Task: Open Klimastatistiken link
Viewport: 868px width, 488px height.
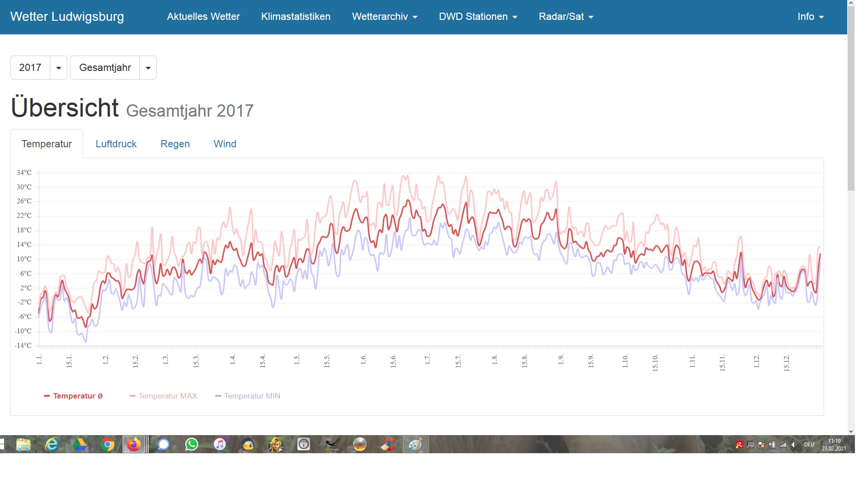Action: point(296,17)
